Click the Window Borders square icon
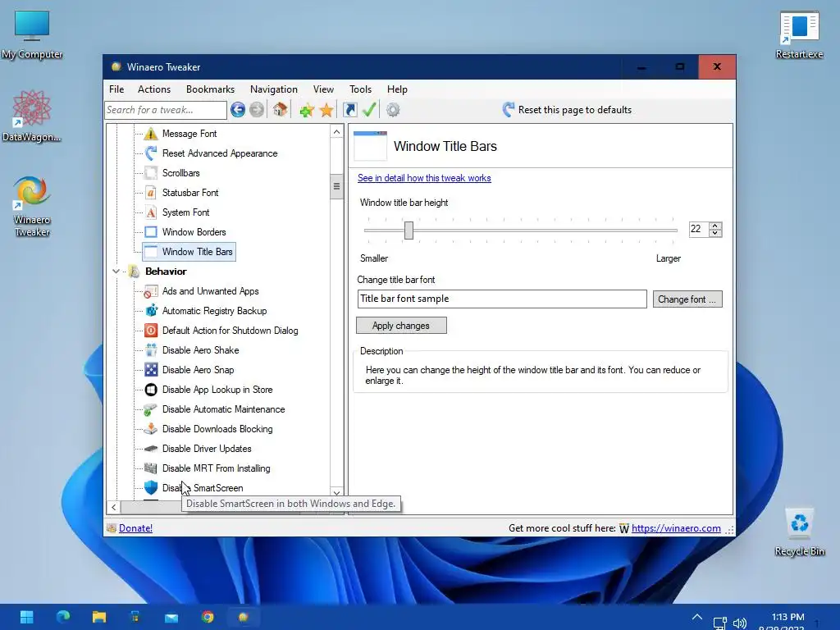 (x=151, y=232)
